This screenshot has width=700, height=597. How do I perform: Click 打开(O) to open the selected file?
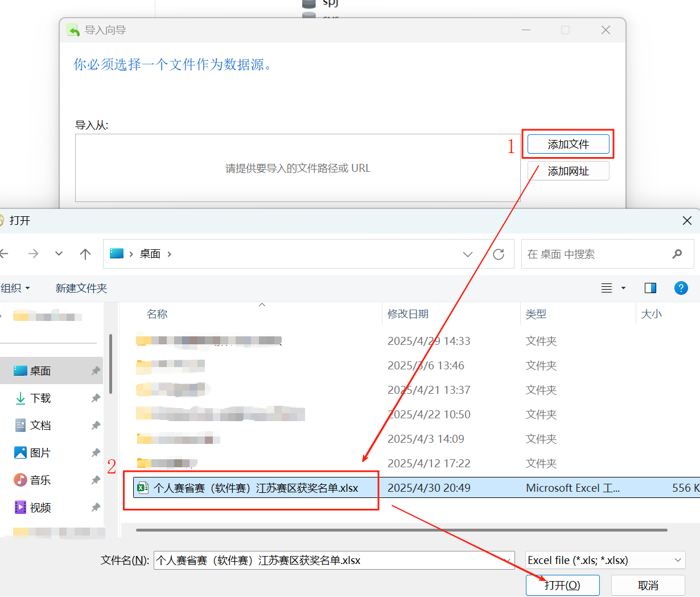562,585
